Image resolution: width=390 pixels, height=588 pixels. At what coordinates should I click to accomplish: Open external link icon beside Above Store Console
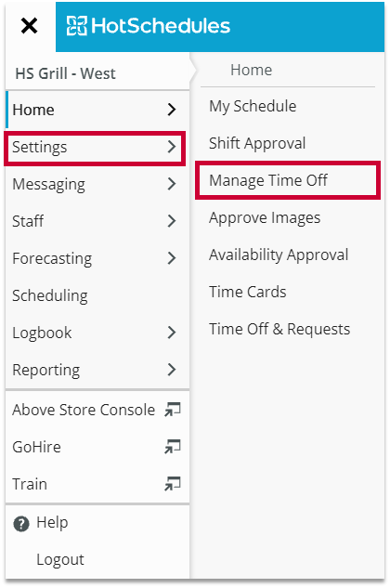[x=173, y=410]
